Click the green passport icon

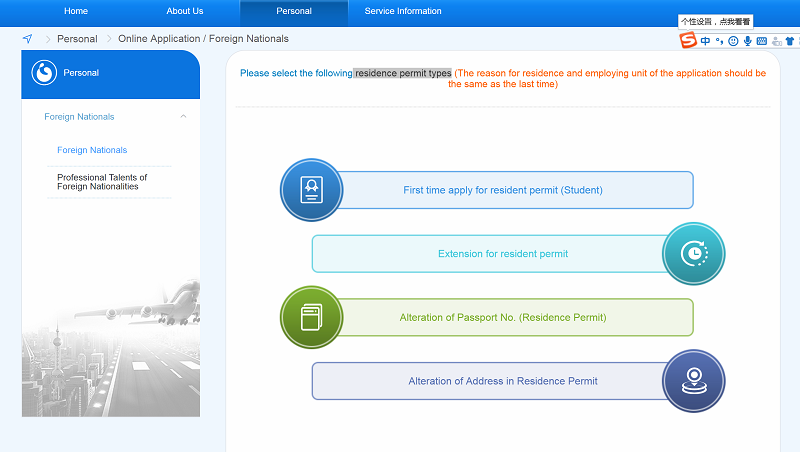point(311,317)
